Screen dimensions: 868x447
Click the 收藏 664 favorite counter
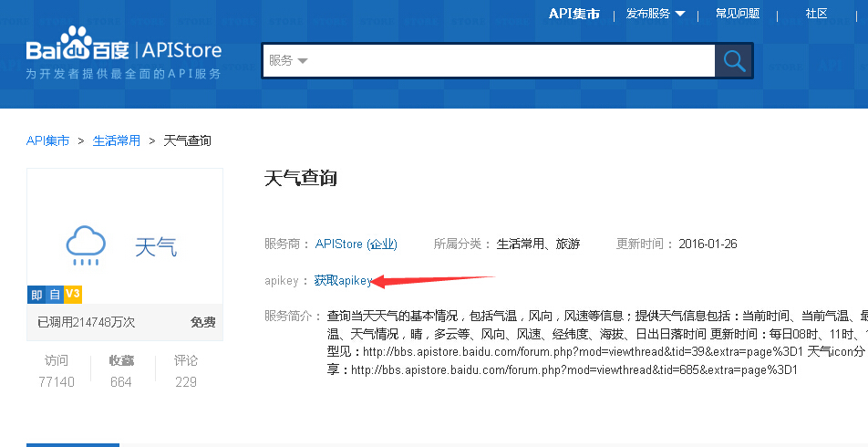click(x=121, y=371)
